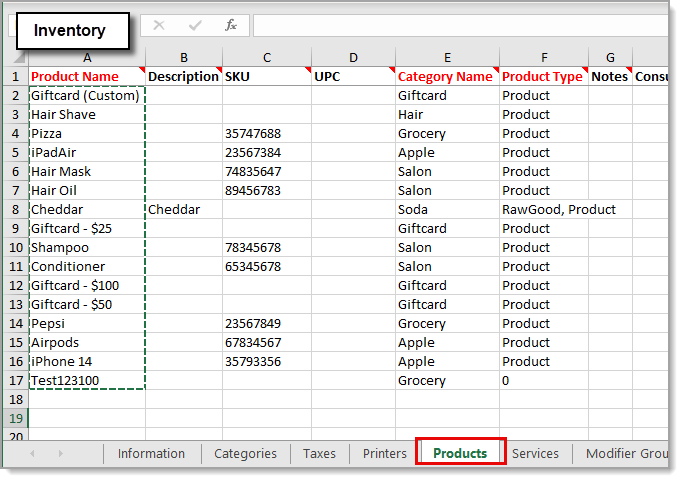The width and height of the screenshot is (682, 481).
Task: Select the Hair Oil cell
Action: [87, 190]
